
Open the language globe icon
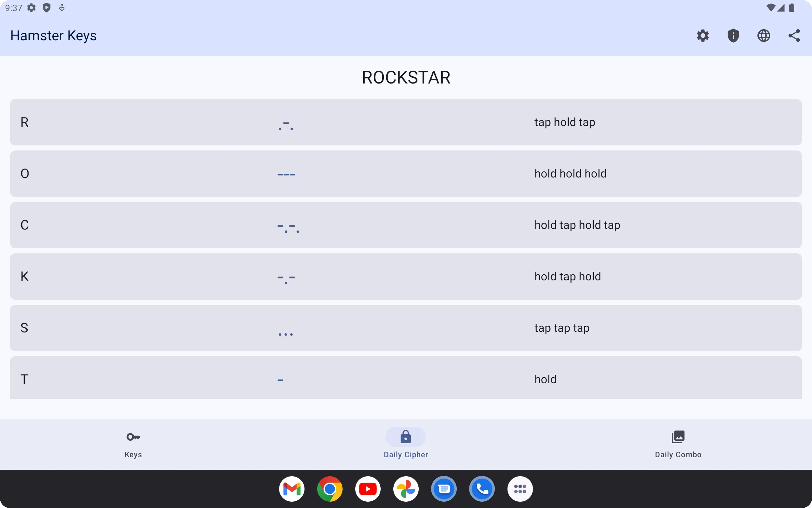tap(764, 36)
